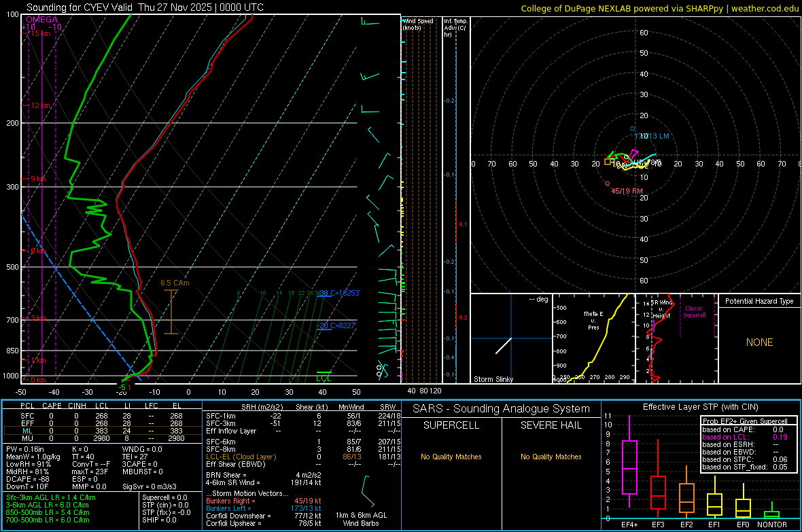Select the EFF parcel row
This screenshot has height=532, width=802.
(x=101, y=423)
